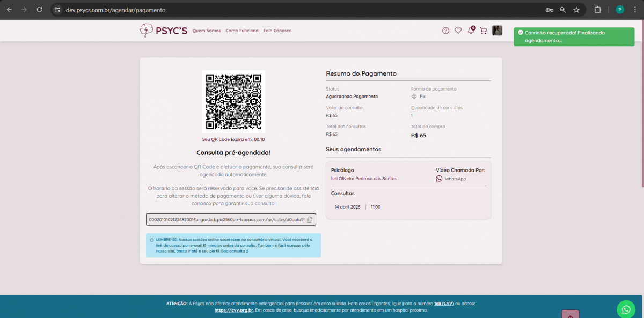Copy the Pix code with copy icon
The width and height of the screenshot is (644, 318).
pos(310,220)
